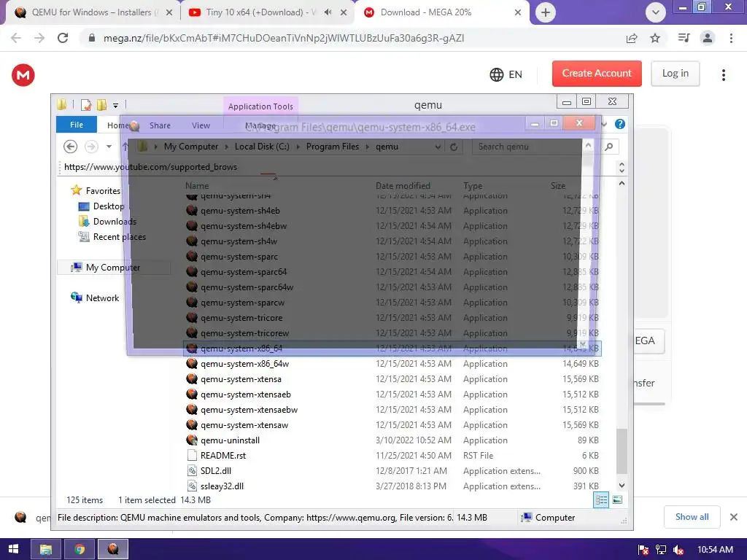Click the MEGA logo icon
The height and width of the screenshot is (560, 747).
pos(23,75)
